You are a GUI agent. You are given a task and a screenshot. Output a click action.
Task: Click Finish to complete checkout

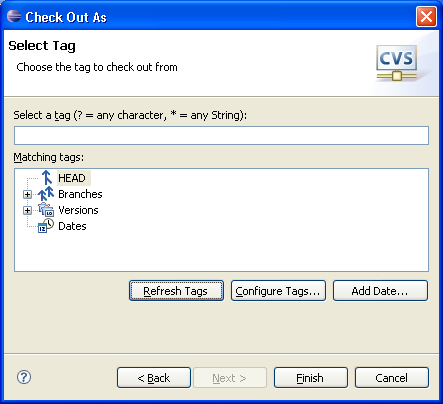pyautogui.click(x=311, y=378)
